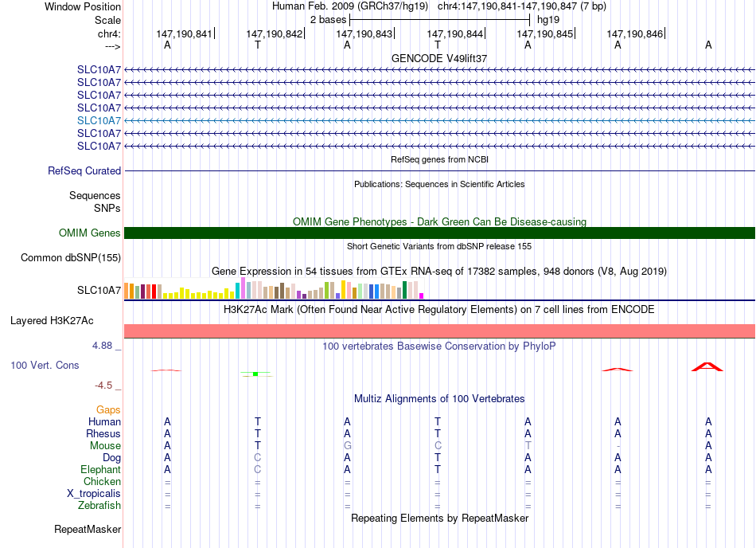Click the cyan bar in the GTEx chart
This screenshot has width=756, height=548.
[238, 291]
